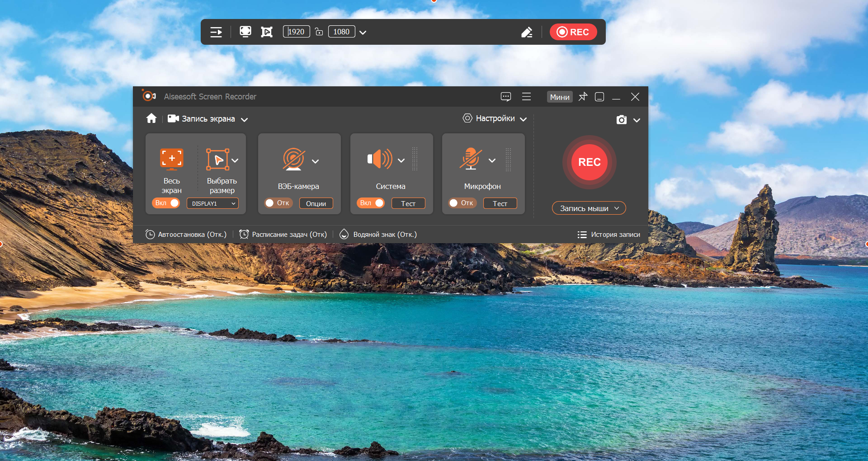Disable the system sound toggle

coord(371,203)
